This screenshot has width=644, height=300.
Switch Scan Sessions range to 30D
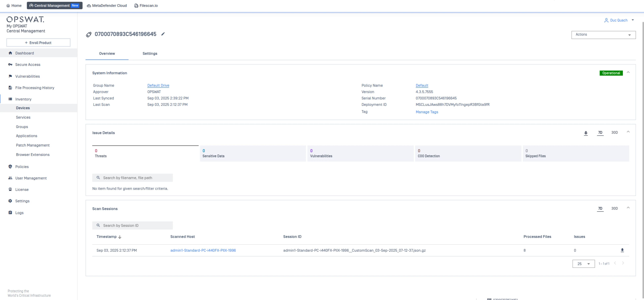(615, 208)
